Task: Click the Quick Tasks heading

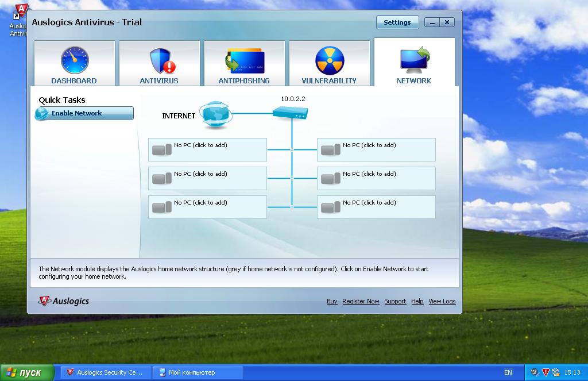Action: click(x=62, y=100)
